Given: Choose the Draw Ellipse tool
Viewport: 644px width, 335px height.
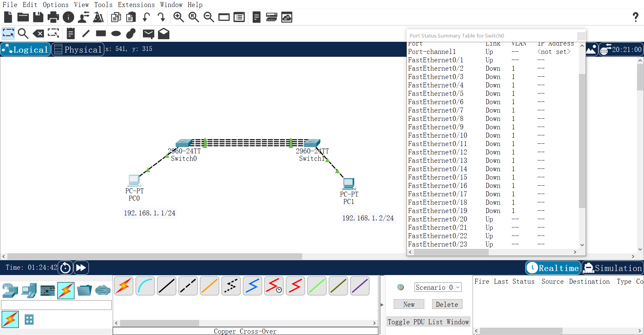Looking at the screenshot, I should 116,33.
